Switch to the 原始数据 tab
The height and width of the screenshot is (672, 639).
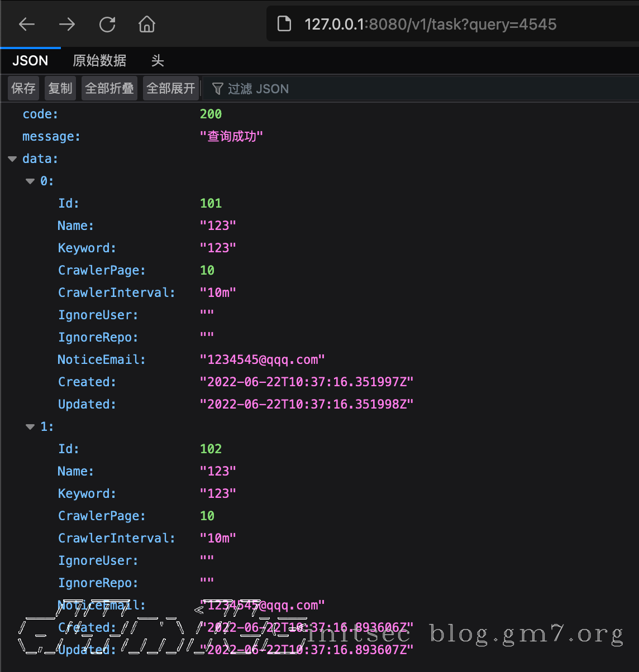[99, 60]
